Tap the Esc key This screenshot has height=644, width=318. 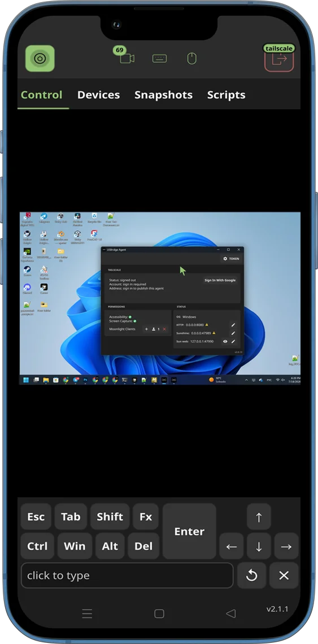36,517
